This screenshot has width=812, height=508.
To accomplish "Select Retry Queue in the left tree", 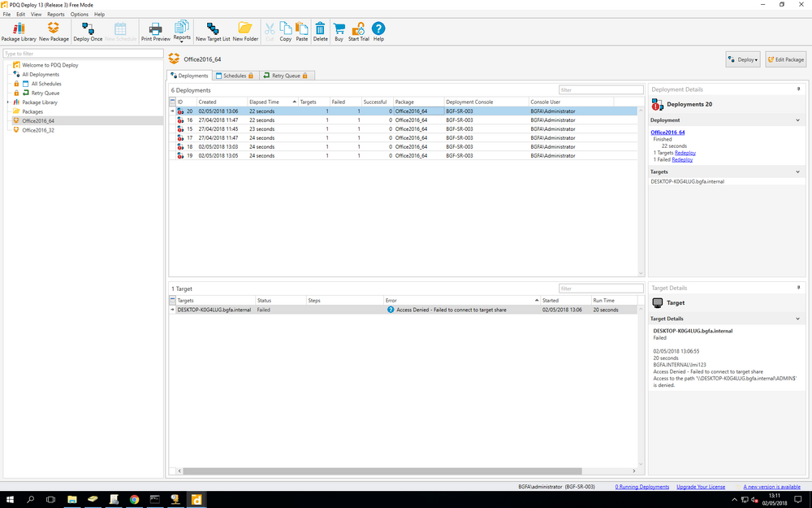I will point(45,93).
